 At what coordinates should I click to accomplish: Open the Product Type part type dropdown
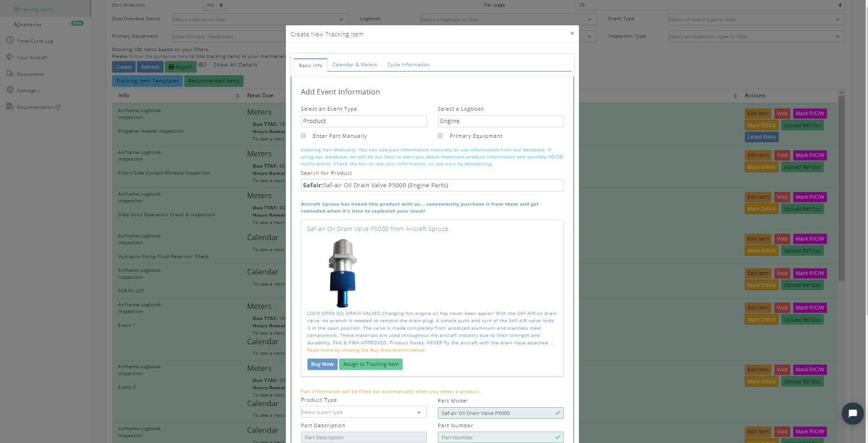363,412
